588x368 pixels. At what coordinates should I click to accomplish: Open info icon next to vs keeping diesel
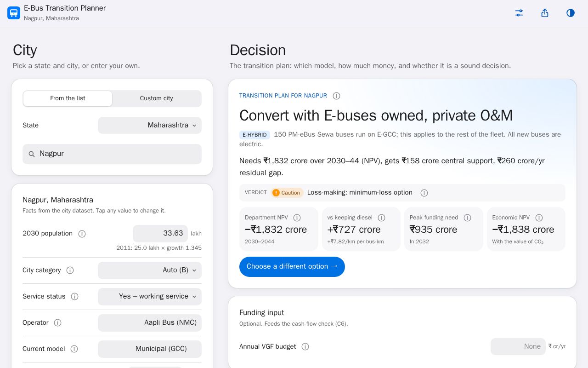pos(381,218)
